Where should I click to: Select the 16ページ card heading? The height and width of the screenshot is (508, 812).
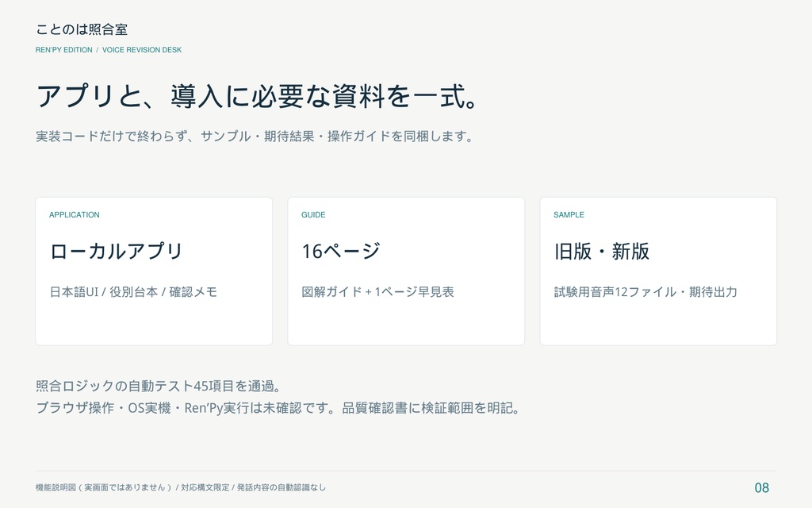click(x=341, y=251)
